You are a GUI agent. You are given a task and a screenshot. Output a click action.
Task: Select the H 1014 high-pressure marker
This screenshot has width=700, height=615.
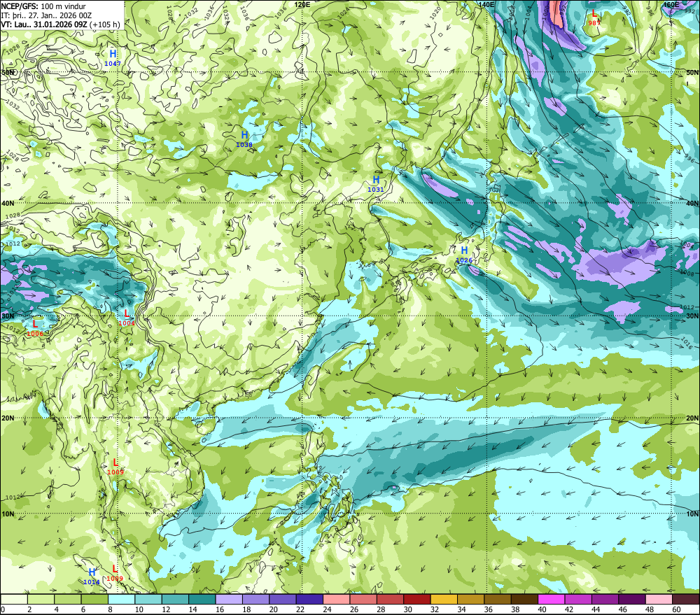point(92,576)
